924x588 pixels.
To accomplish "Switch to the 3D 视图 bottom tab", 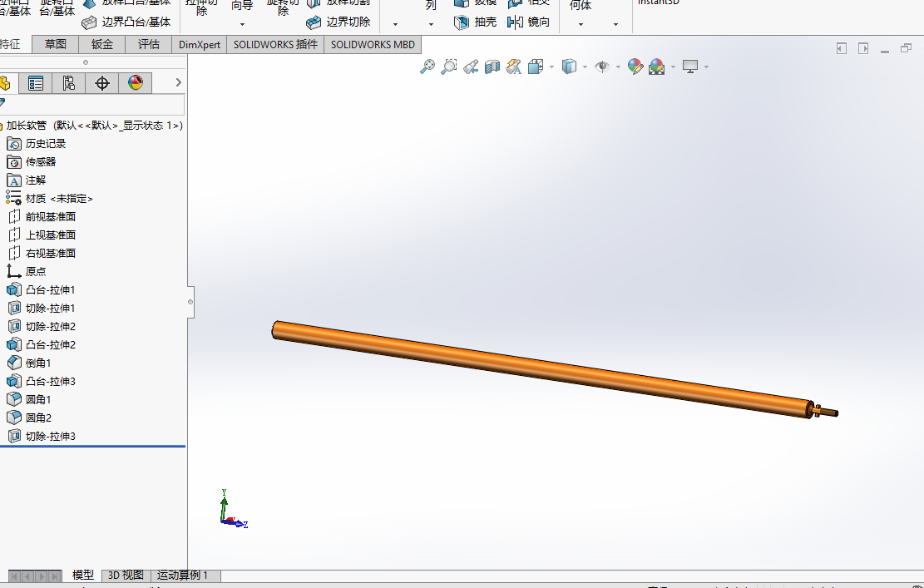I will pos(126,575).
